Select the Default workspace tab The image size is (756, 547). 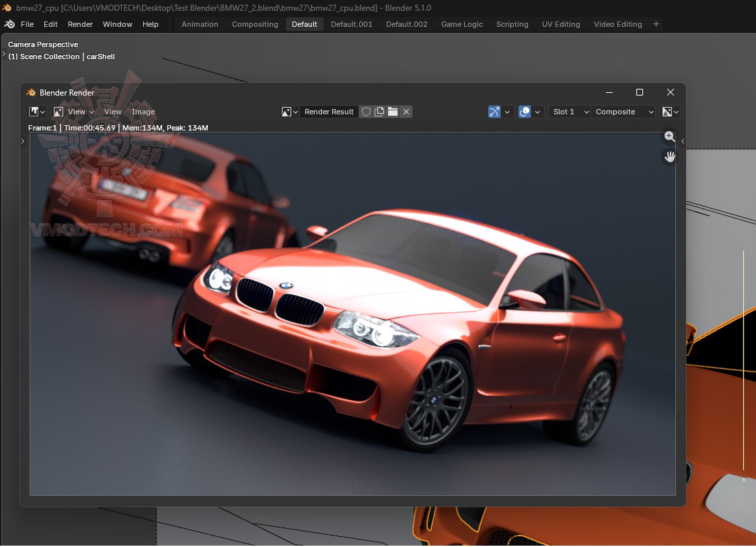(304, 24)
